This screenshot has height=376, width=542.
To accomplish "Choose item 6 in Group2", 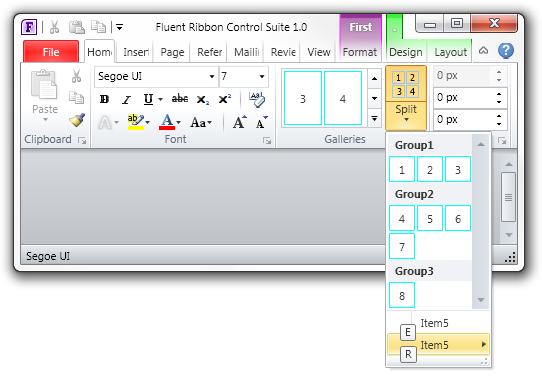I will click(458, 218).
